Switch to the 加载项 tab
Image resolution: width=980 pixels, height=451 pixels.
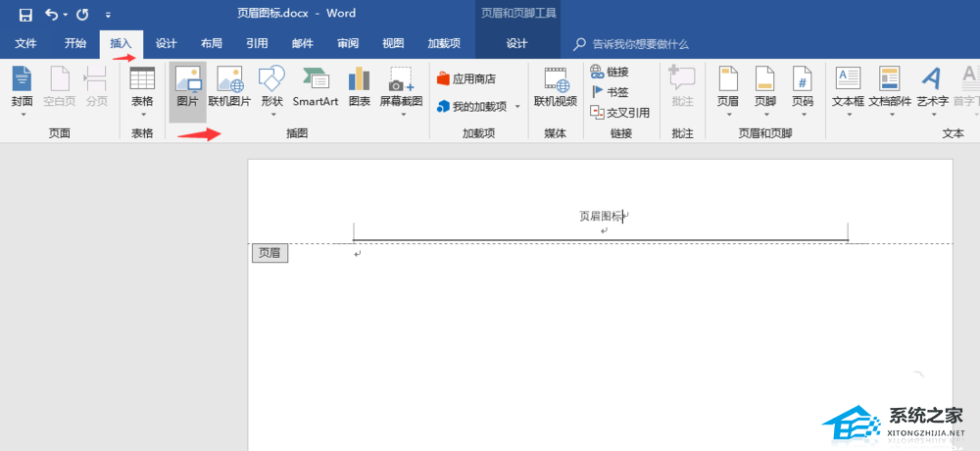click(x=444, y=43)
